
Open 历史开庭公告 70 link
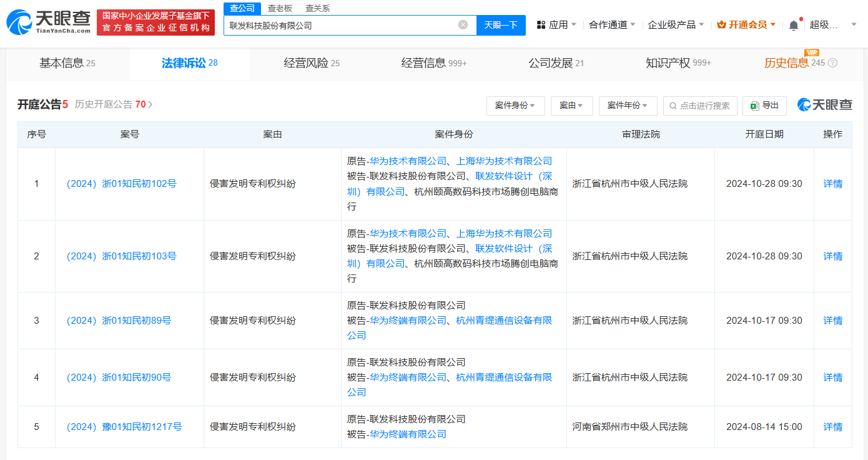coord(114,104)
